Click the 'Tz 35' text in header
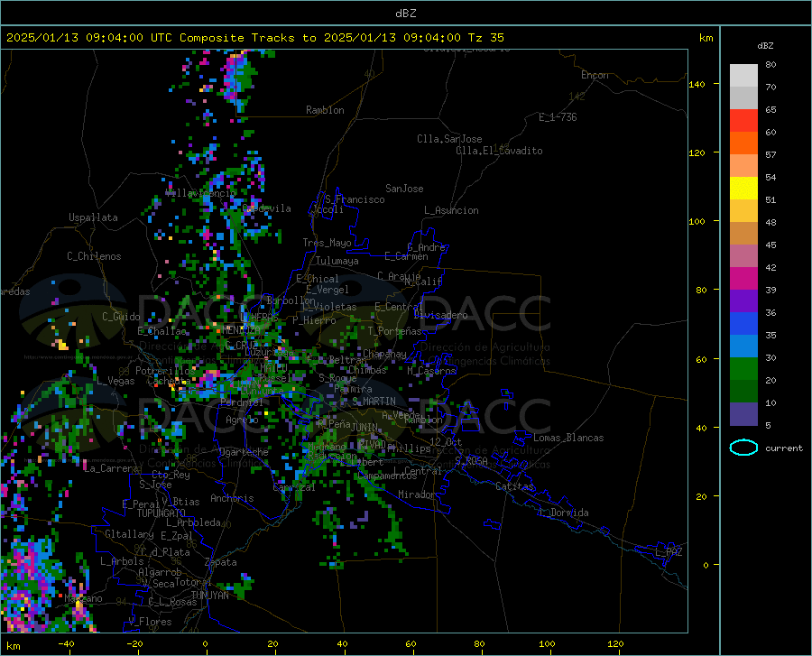The height and width of the screenshot is (656, 812). tap(485, 38)
